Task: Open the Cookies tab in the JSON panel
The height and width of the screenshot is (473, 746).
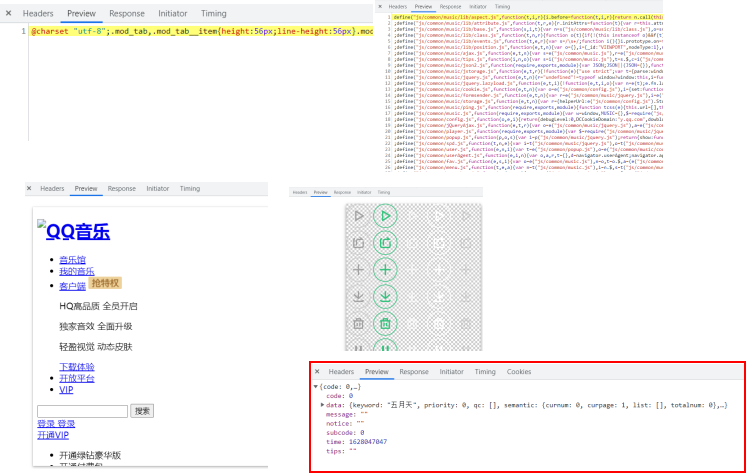Action: [519, 372]
